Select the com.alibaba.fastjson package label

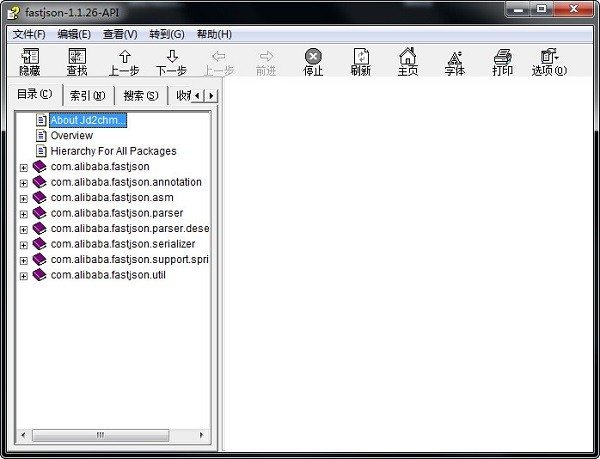click(x=100, y=166)
